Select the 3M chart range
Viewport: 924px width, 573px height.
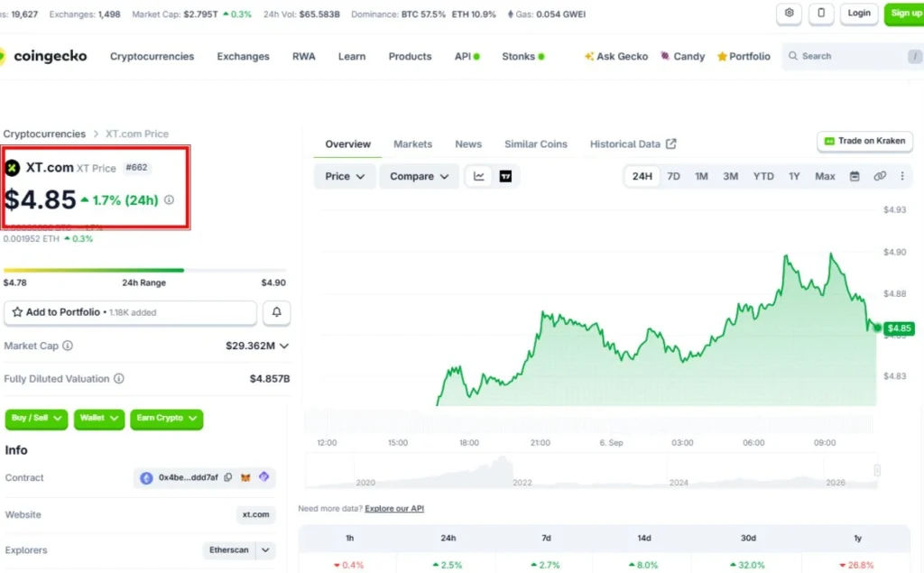coord(731,176)
